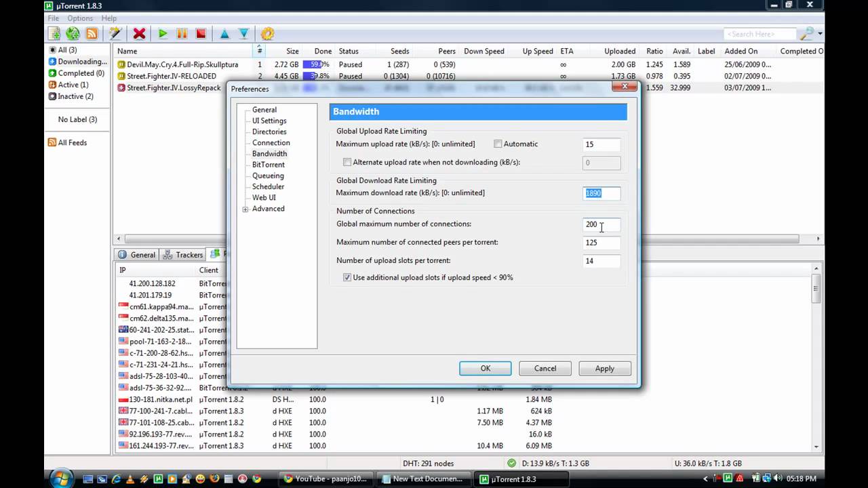The width and height of the screenshot is (868, 488).
Task: Switch to YouTube Chrome taskbar window
Action: point(325,479)
